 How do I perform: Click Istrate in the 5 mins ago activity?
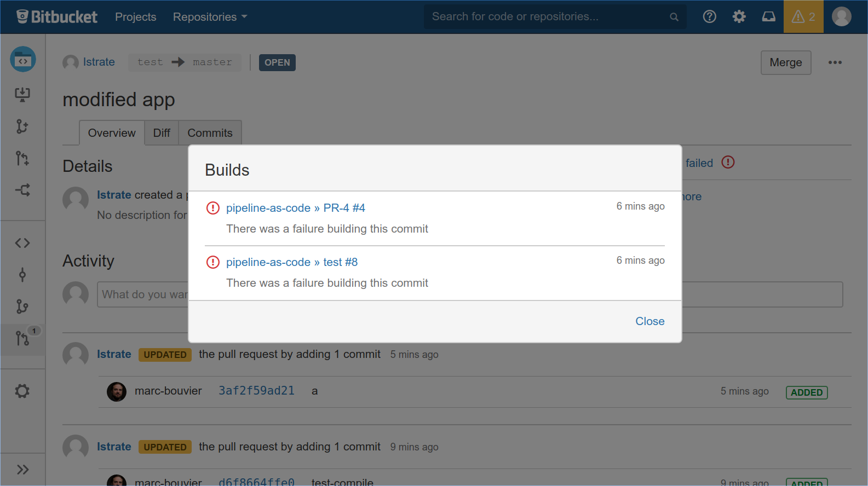click(x=114, y=354)
